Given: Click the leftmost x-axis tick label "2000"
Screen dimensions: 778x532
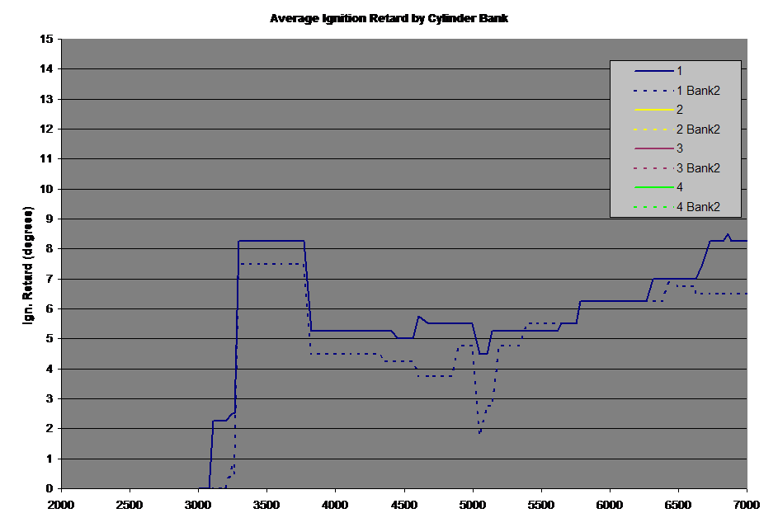Looking at the screenshot, I should (60, 502).
